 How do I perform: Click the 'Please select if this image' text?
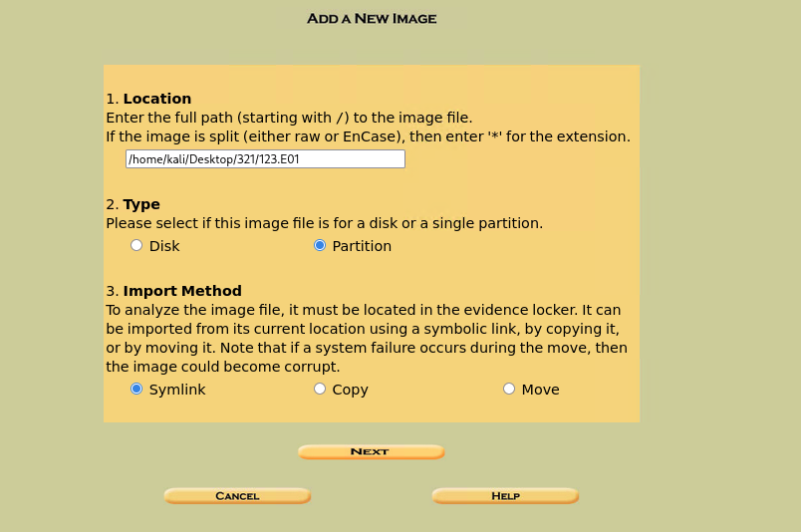324,223
